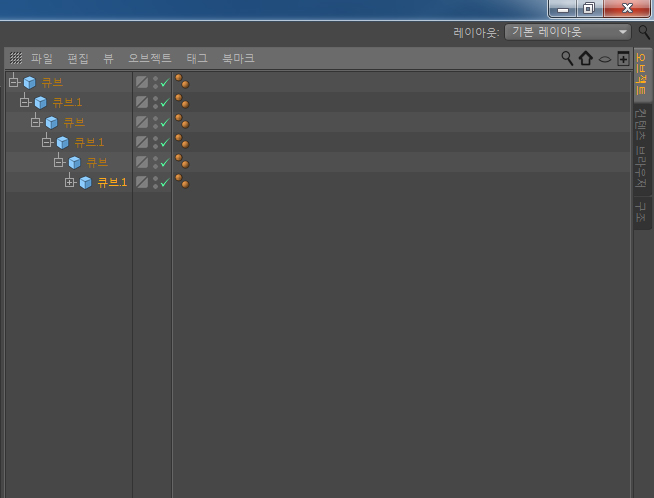Toggle visibility dots of innermost 큐브.1
Screen dimensions: 654x498
click(x=155, y=182)
